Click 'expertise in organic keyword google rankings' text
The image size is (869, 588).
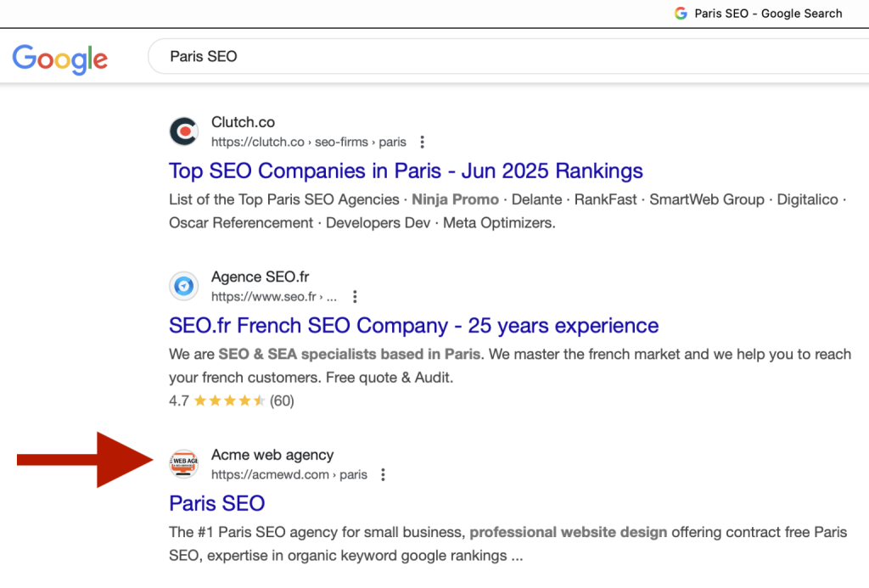[x=357, y=555]
